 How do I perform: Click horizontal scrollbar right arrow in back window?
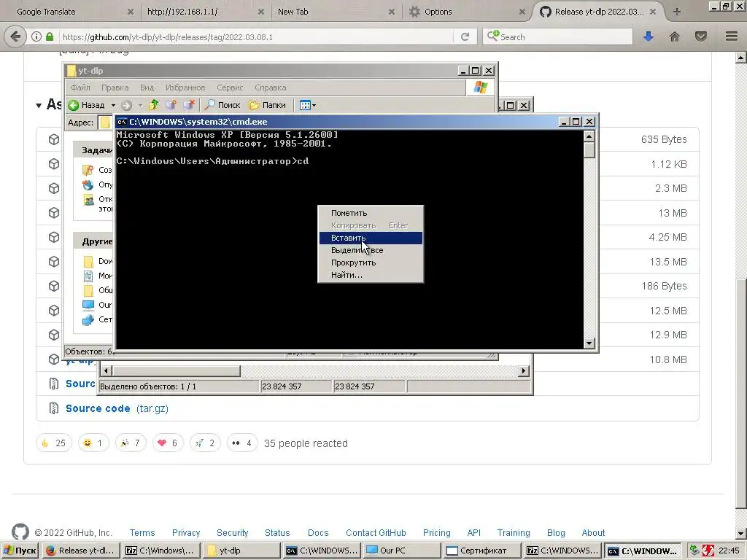tap(524, 371)
